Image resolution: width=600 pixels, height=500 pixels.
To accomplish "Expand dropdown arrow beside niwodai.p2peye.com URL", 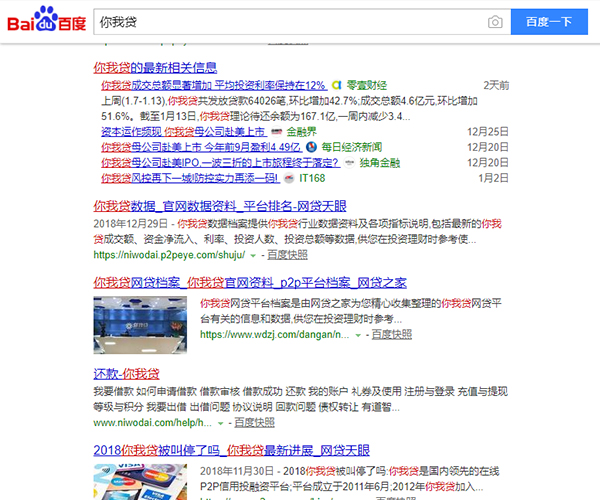I will coord(252,255).
